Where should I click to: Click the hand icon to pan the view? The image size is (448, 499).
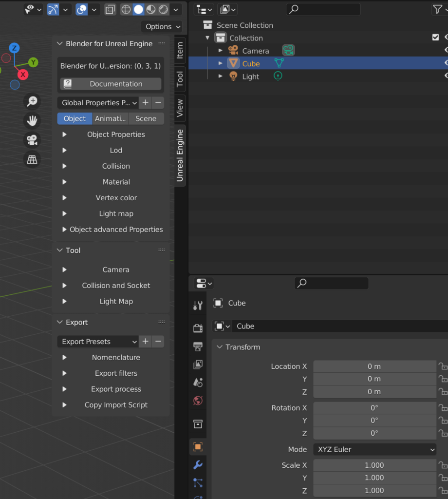pos(32,121)
